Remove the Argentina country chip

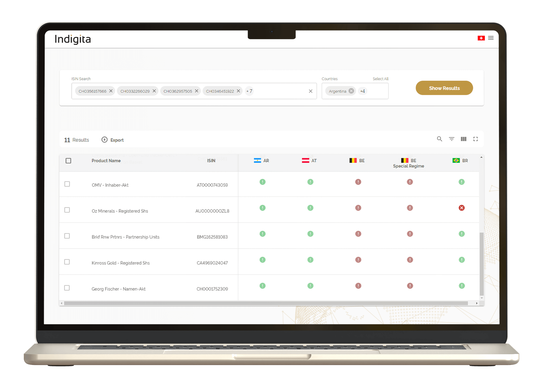click(351, 91)
